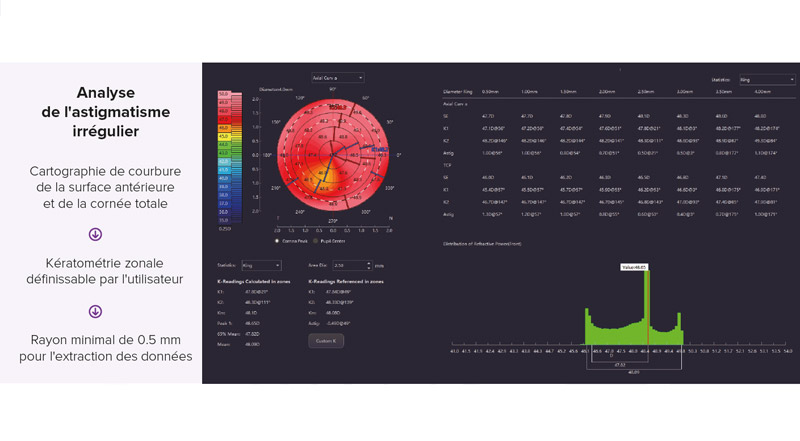Click the red K2 label at the map top
800x441 pixels.
tap(337, 108)
